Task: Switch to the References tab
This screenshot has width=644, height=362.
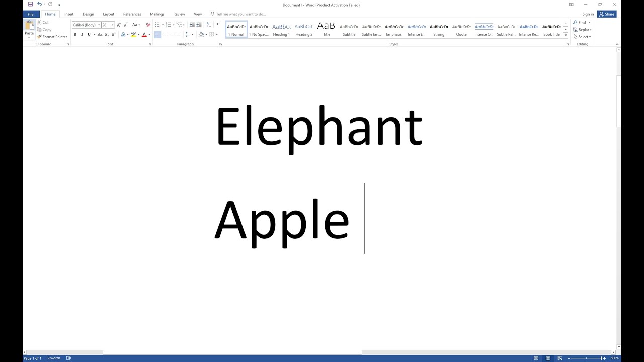Action: pyautogui.click(x=132, y=14)
